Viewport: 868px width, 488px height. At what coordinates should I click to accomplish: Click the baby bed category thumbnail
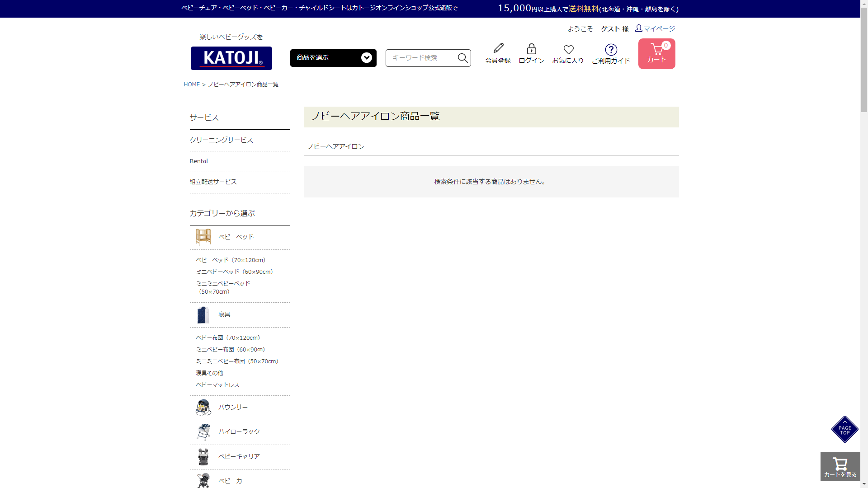(x=203, y=237)
